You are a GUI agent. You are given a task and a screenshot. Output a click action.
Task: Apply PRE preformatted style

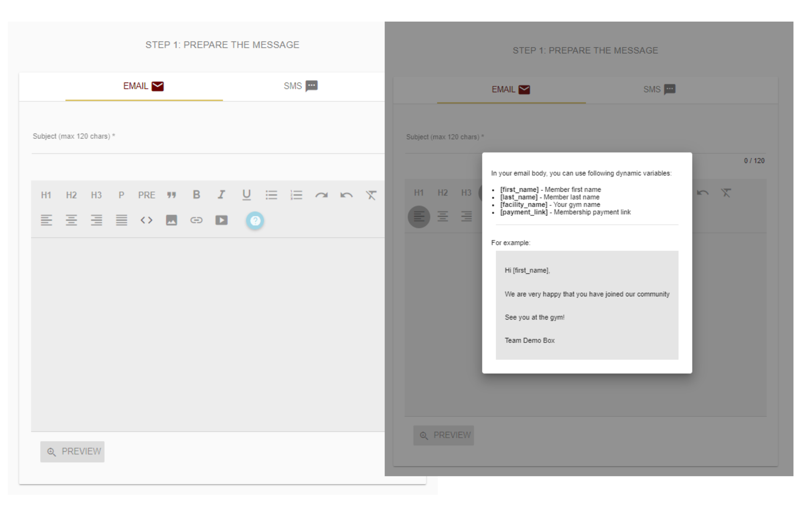pyautogui.click(x=146, y=195)
